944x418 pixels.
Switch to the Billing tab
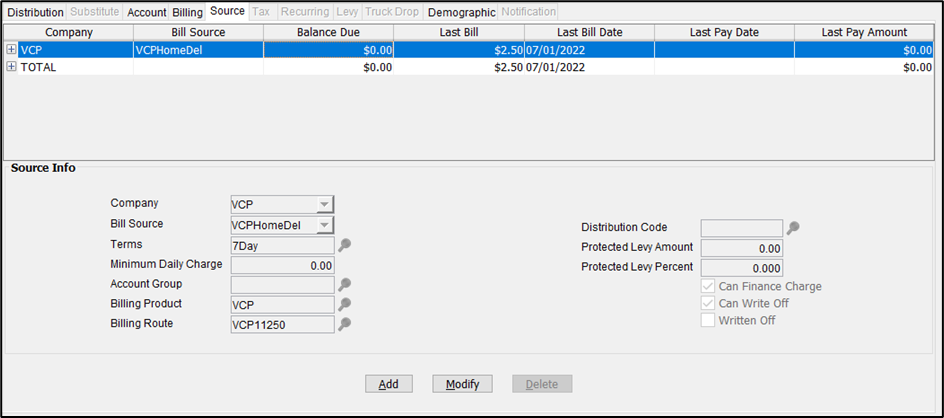[x=187, y=12]
